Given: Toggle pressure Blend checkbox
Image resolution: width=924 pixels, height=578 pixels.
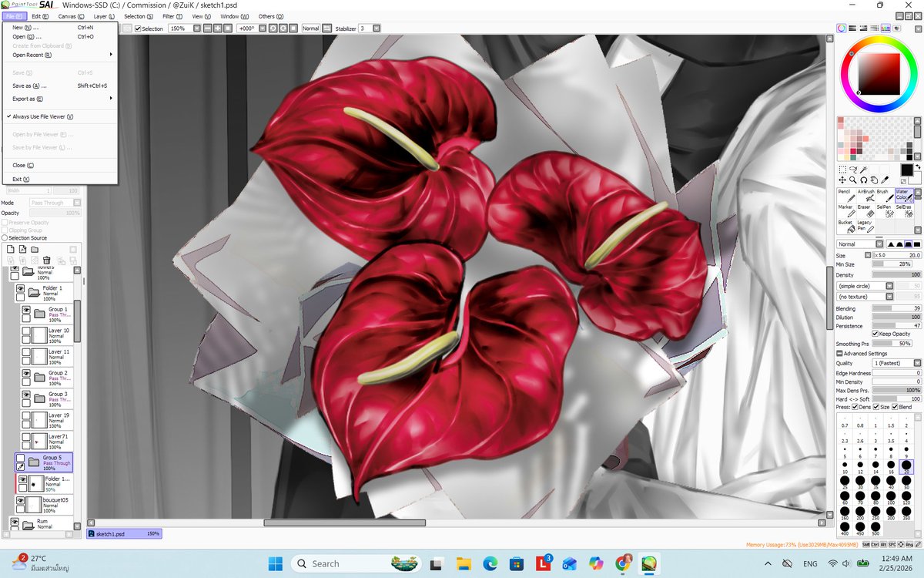Looking at the screenshot, I should pyautogui.click(x=895, y=407).
